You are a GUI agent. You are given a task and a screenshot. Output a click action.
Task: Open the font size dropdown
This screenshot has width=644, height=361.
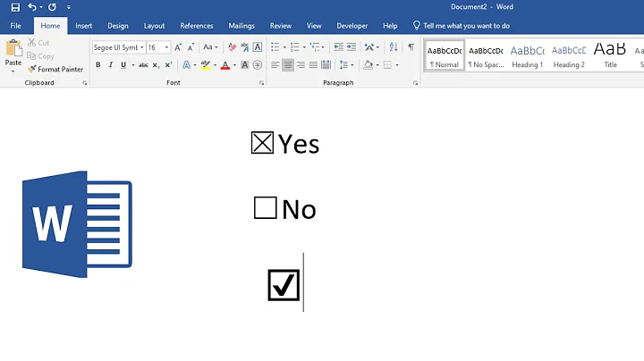point(166,47)
